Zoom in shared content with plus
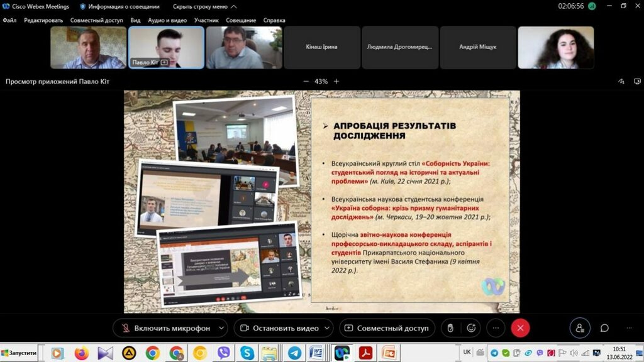The image size is (644, 362). click(336, 81)
